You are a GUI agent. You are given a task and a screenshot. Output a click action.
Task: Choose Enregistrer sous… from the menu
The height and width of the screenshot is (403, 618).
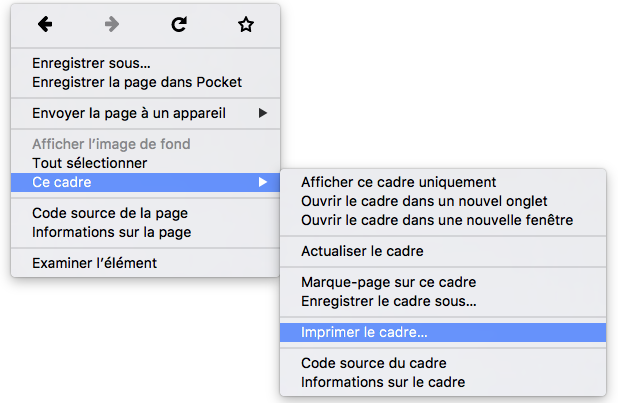(x=91, y=64)
